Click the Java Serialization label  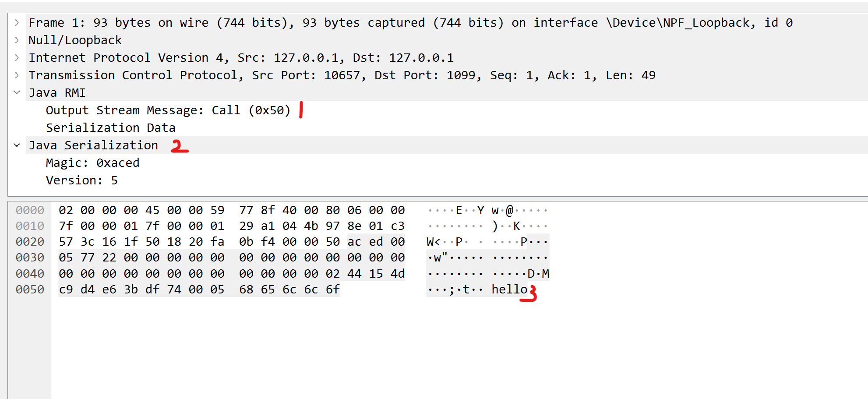pyautogui.click(x=93, y=145)
